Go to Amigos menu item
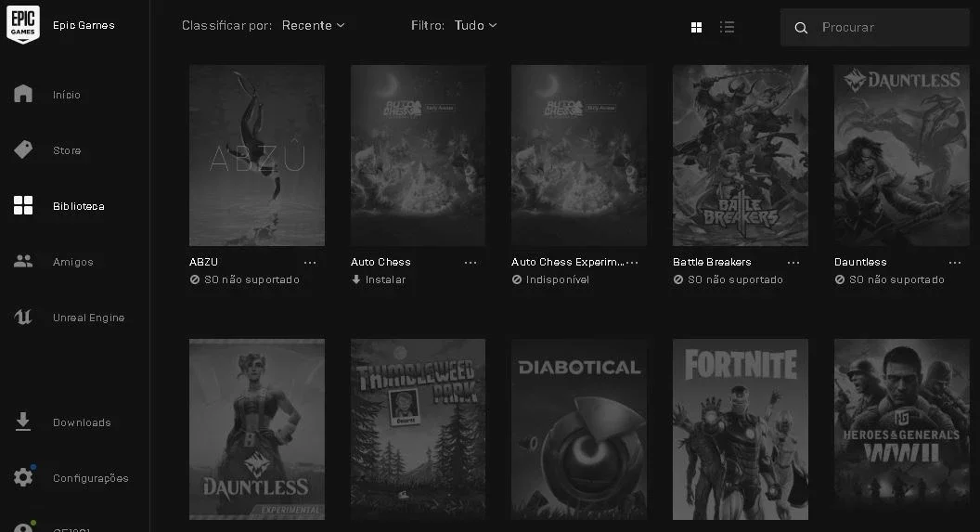 click(73, 261)
